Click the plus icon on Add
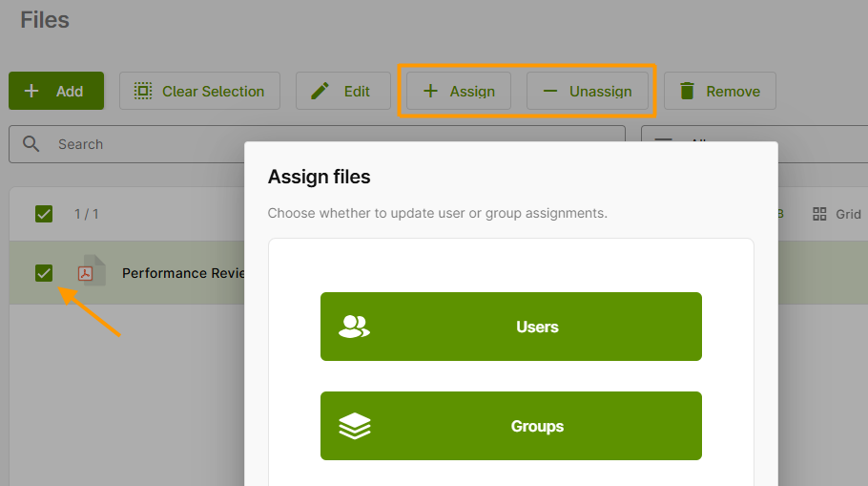The height and width of the screenshot is (486, 868). 31,91
